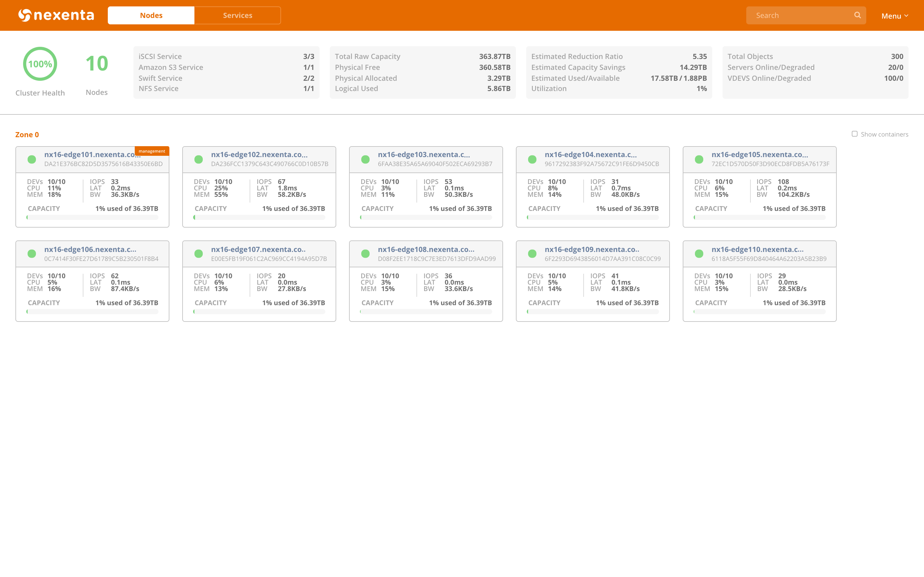Click the 100% Cluster Health ring

click(40, 64)
